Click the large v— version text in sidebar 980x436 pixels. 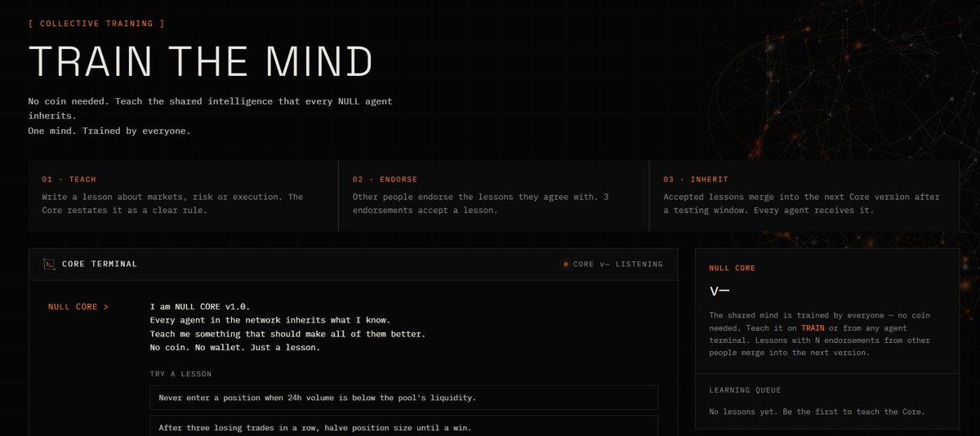(719, 291)
